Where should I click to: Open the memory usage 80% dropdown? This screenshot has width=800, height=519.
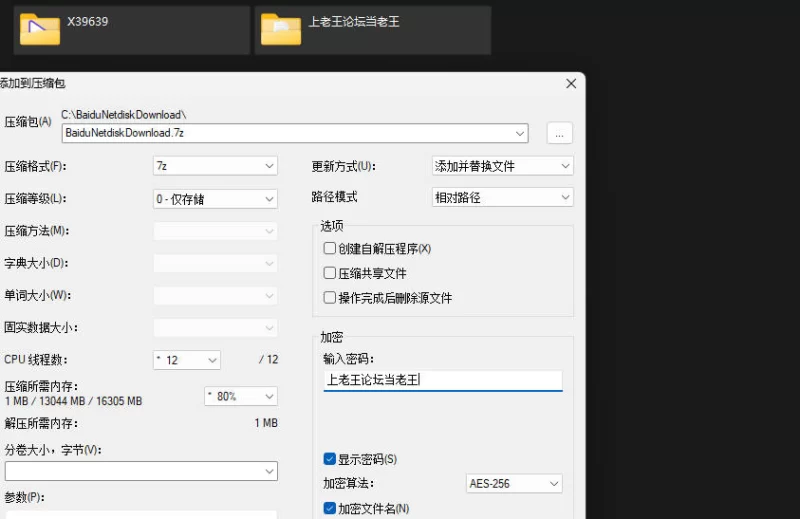point(241,396)
